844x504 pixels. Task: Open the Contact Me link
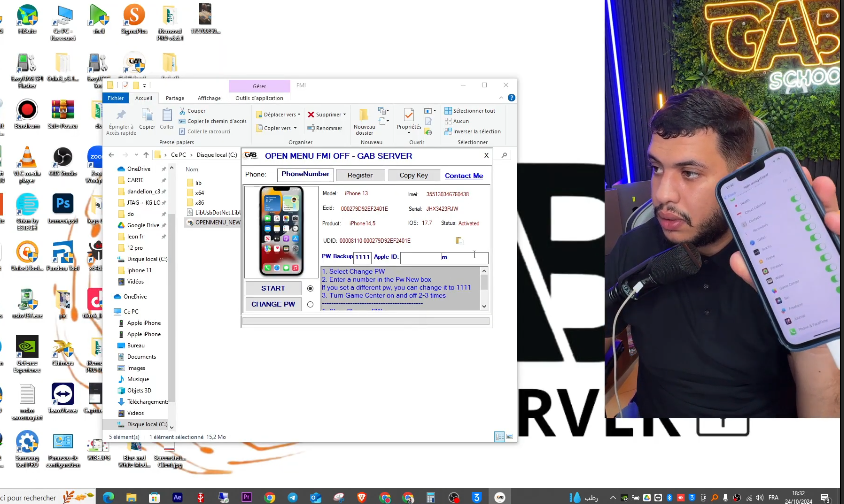[x=463, y=176]
